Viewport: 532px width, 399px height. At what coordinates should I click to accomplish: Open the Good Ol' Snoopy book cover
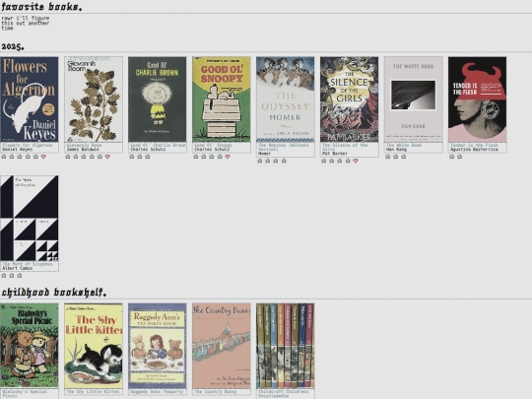click(222, 100)
